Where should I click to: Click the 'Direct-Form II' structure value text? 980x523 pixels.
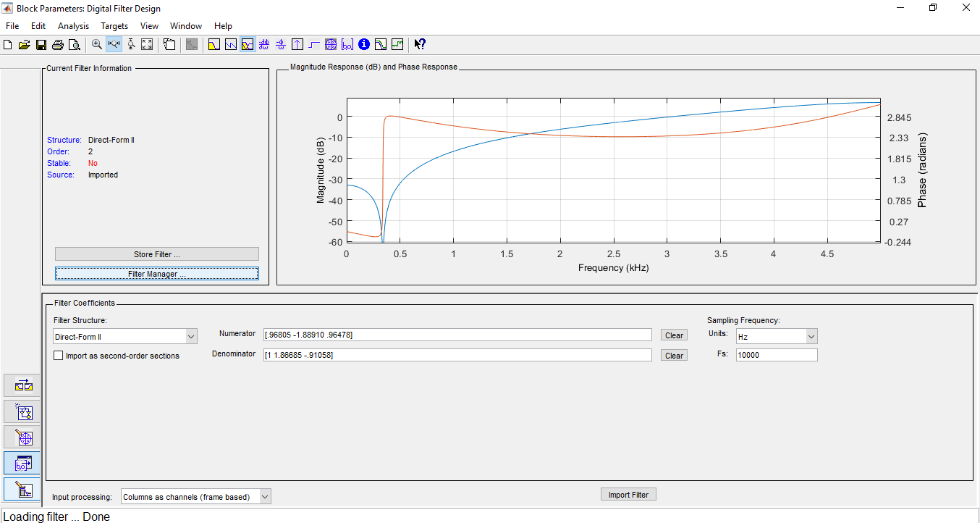pyautogui.click(x=111, y=140)
